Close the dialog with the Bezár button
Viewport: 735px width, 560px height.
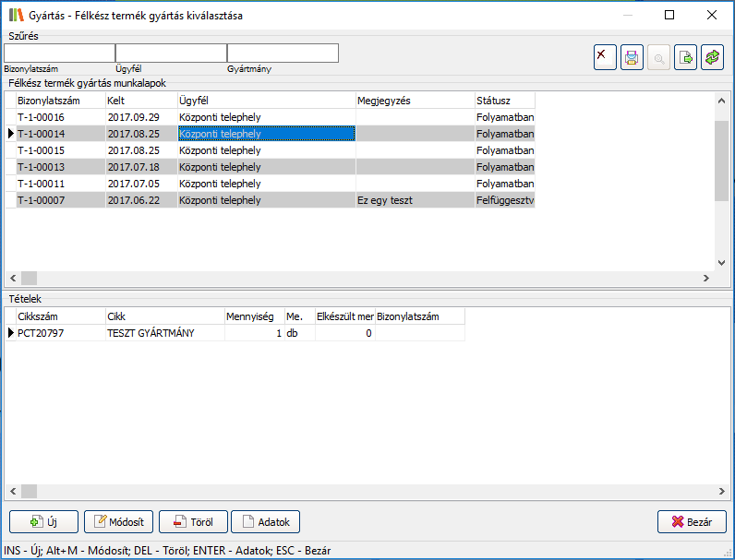pos(692,522)
